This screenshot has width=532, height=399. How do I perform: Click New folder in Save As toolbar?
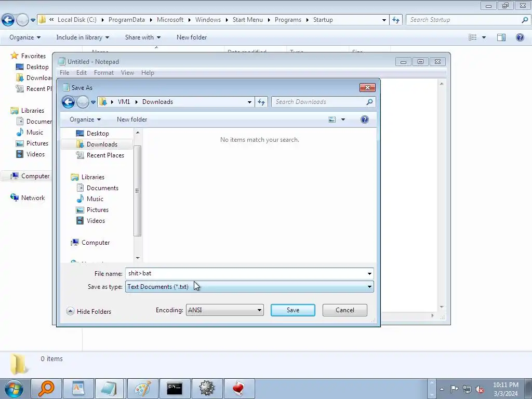132,119
